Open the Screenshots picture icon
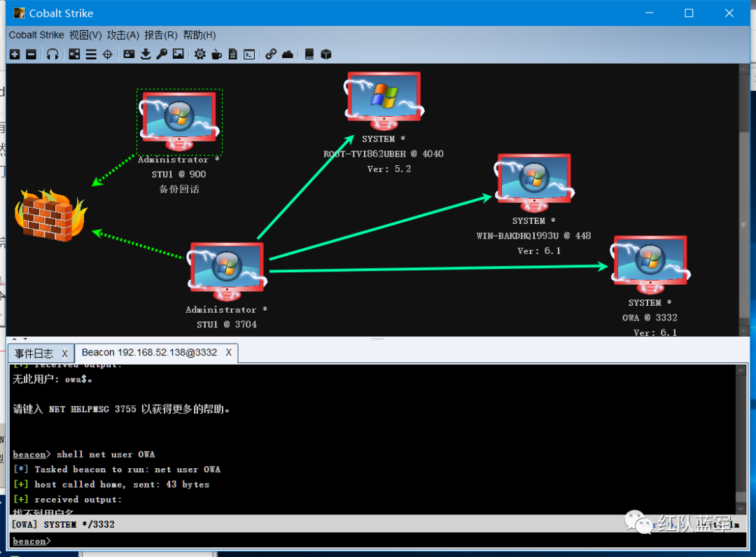This screenshot has width=756, height=557. click(178, 55)
